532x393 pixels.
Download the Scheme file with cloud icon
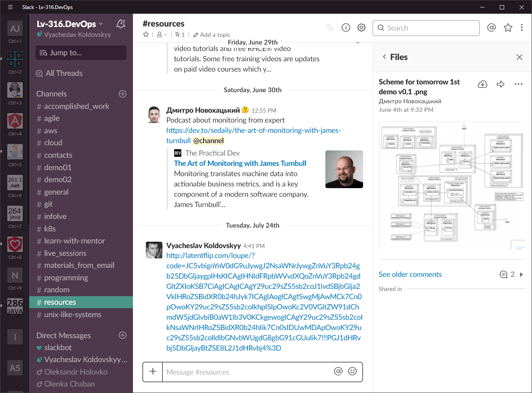(x=482, y=84)
